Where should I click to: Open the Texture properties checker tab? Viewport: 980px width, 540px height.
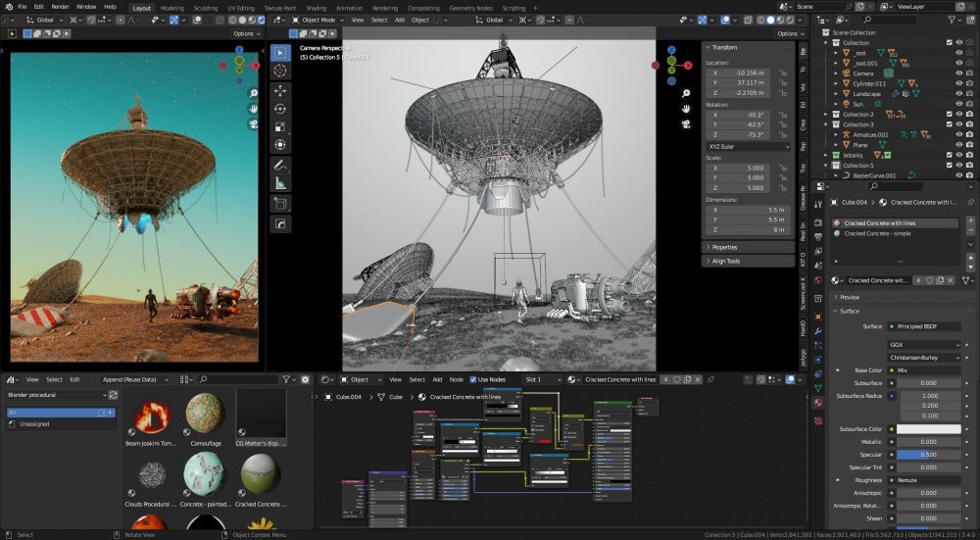(x=818, y=421)
